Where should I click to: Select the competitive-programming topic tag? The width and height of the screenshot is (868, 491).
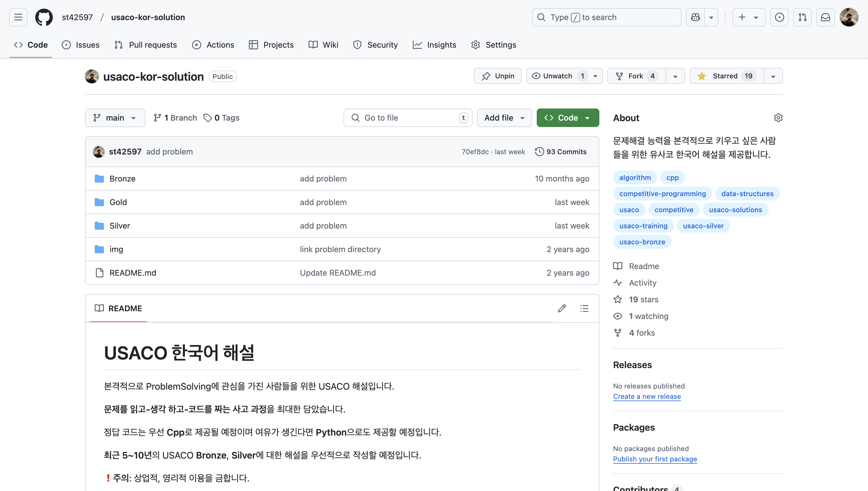pyautogui.click(x=662, y=194)
